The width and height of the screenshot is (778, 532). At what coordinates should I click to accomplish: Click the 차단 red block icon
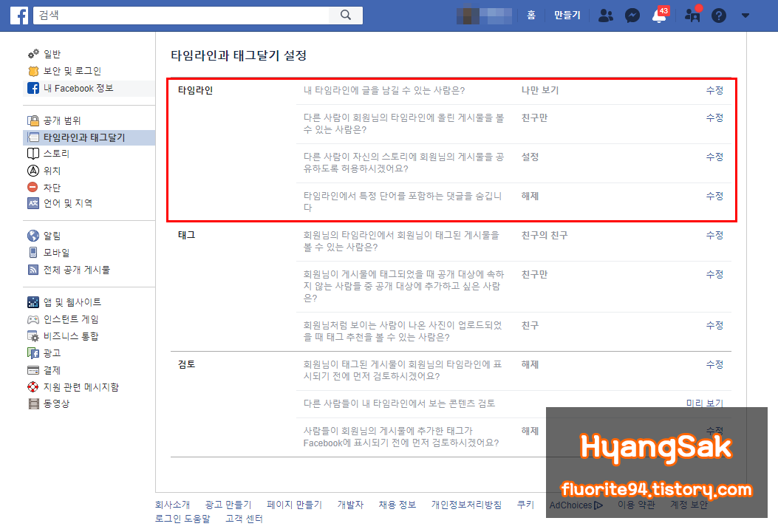pos(33,187)
